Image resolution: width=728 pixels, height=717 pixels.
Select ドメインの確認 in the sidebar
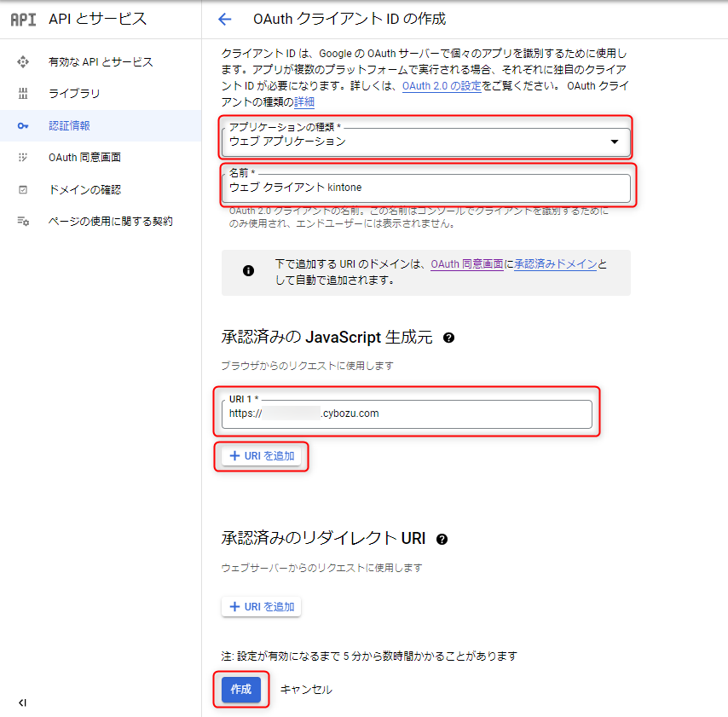pyautogui.click(x=84, y=189)
